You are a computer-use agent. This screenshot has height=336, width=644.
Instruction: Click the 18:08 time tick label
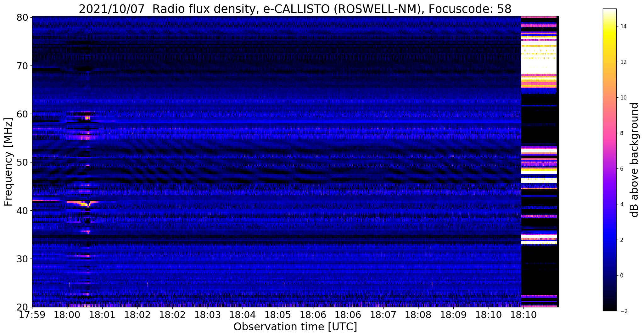coord(418,315)
